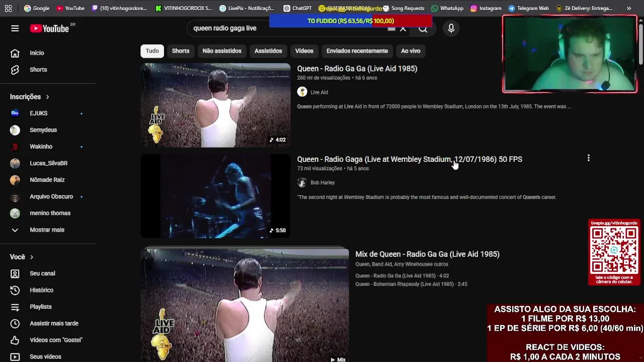This screenshot has width=644, height=362.
Task: Select the Vídeos filter chip
Action: pyautogui.click(x=304, y=51)
